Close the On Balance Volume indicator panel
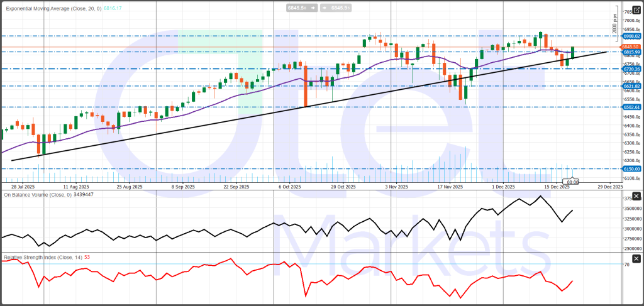This screenshot has height=306, width=644. pyautogui.click(x=636, y=195)
